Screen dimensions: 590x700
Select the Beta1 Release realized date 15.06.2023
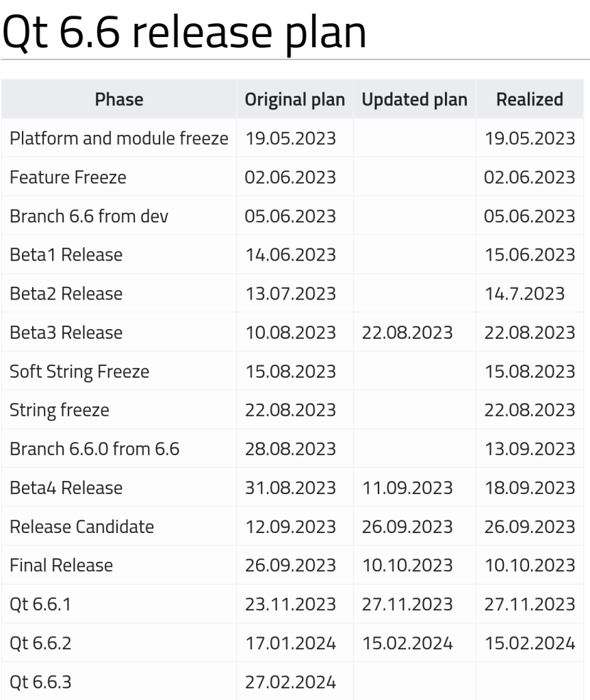(529, 255)
